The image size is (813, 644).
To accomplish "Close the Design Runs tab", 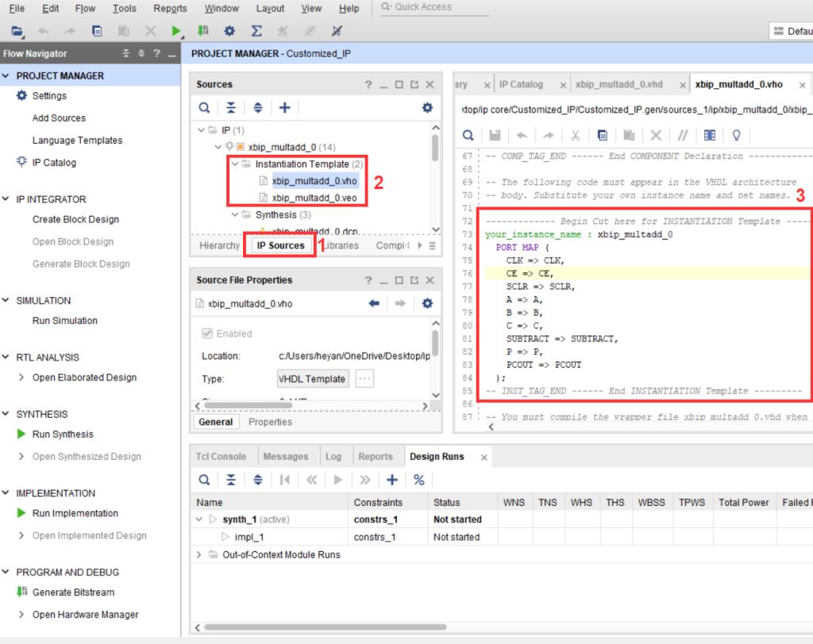I will 484,457.
